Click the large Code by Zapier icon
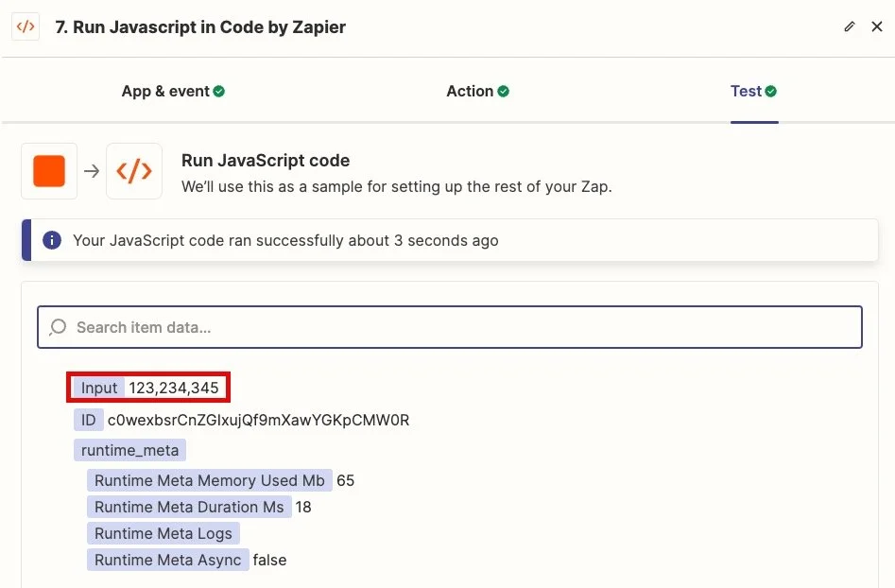895x588 pixels. [x=134, y=171]
